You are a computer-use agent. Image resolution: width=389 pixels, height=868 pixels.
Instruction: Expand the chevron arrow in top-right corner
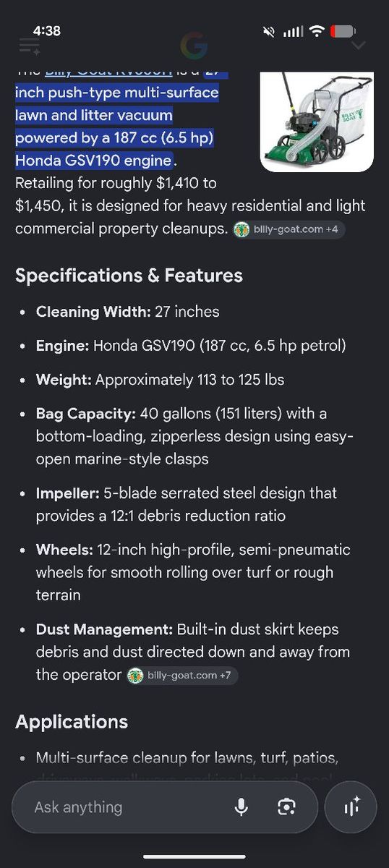358,46
